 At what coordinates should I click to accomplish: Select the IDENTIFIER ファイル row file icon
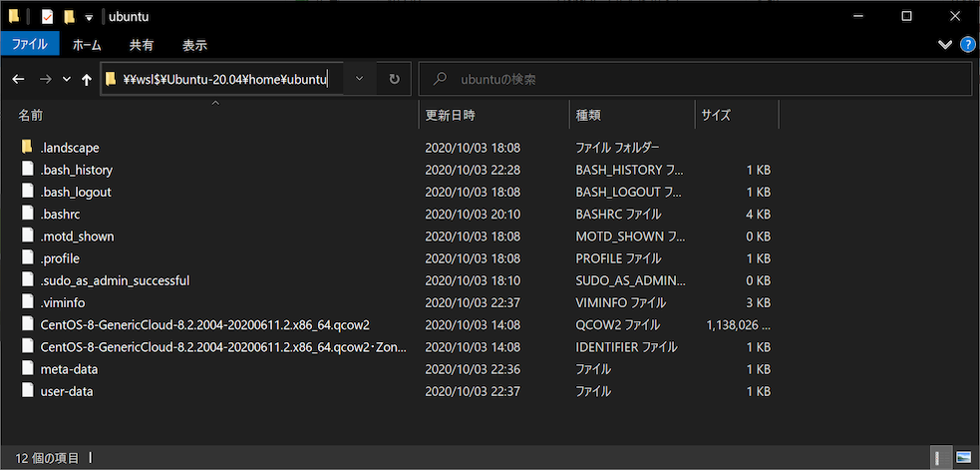click(27, 346)
